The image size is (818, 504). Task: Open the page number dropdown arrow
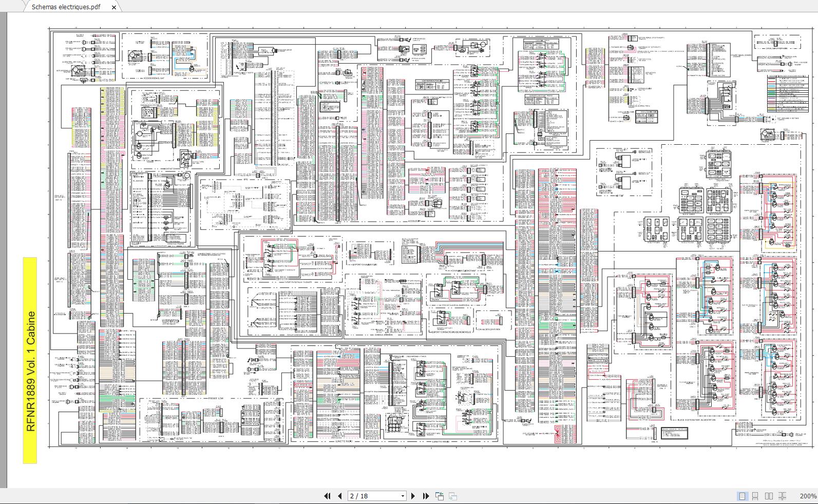click(403, 496)
